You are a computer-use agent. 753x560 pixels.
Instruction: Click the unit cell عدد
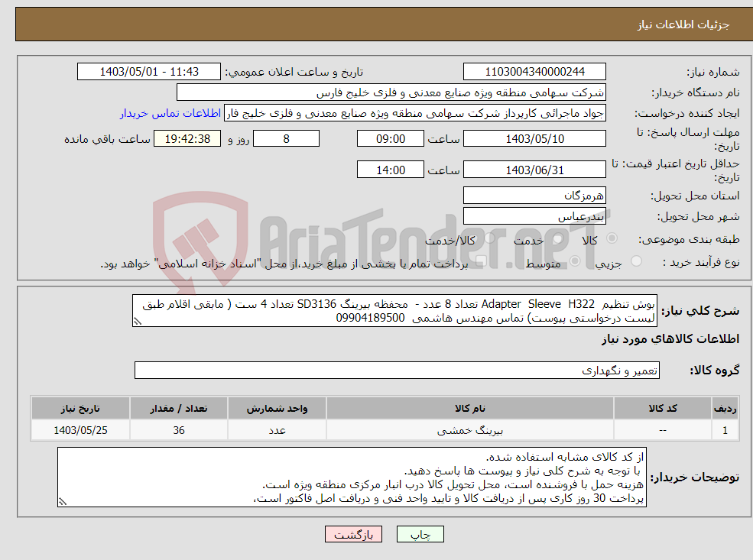coord(277,430)
